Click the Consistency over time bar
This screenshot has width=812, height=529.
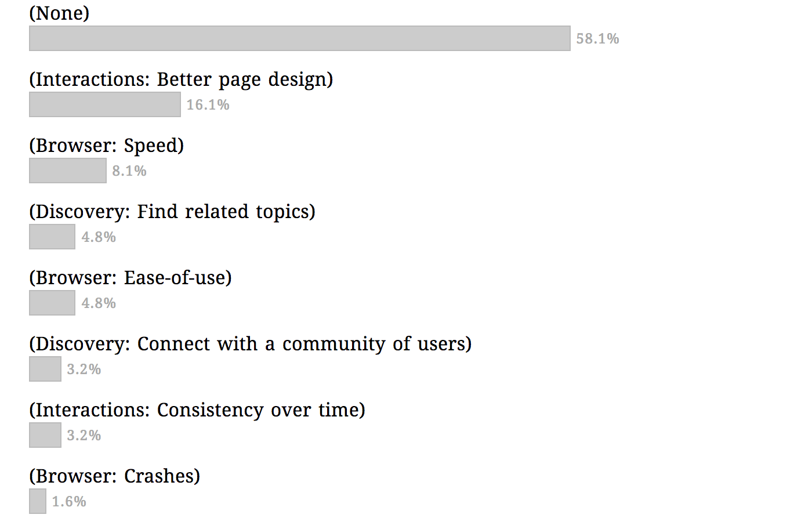45,435
